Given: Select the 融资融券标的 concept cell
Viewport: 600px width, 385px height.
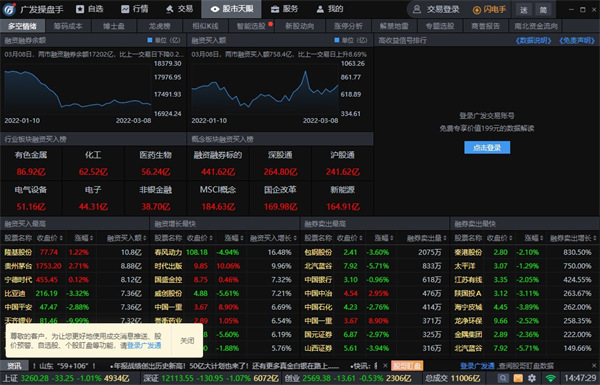Looking at the screenshot, I should coord(218,163).
